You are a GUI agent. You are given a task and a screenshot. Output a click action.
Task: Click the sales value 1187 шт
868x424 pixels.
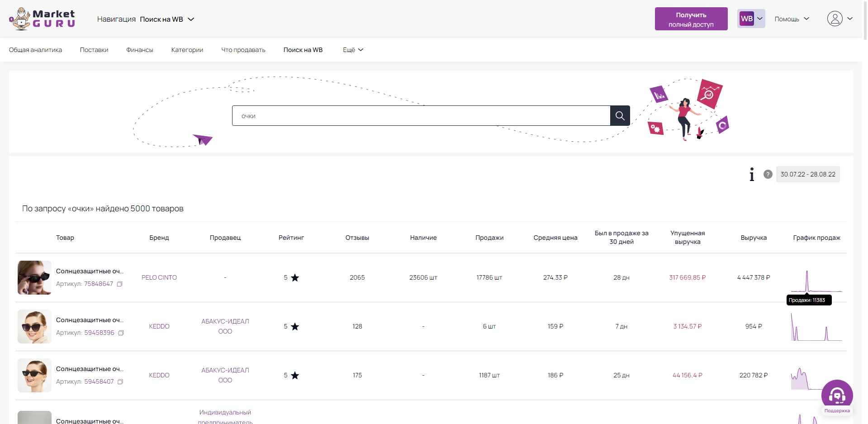pyautogui.click(x=489, y=375)
